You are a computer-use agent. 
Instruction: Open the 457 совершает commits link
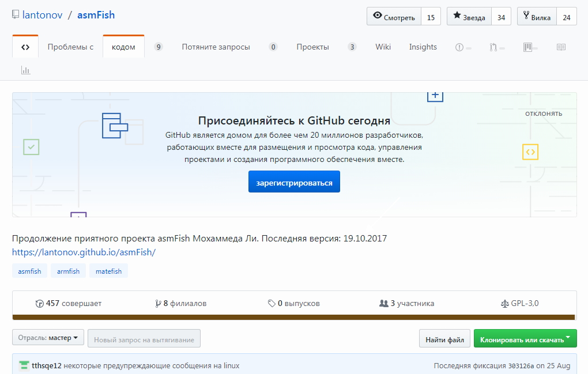coord(69,304)
